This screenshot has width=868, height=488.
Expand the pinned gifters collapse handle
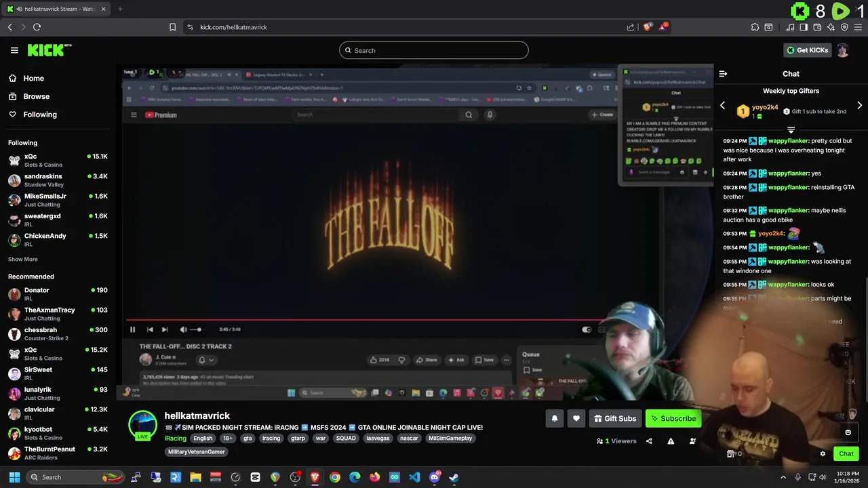791,129
